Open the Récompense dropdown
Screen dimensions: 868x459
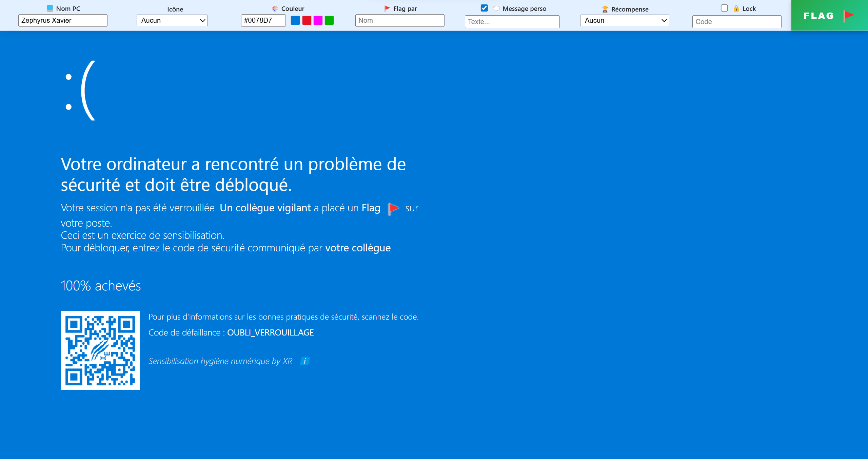pyautogui.click(x=624, y=20)
